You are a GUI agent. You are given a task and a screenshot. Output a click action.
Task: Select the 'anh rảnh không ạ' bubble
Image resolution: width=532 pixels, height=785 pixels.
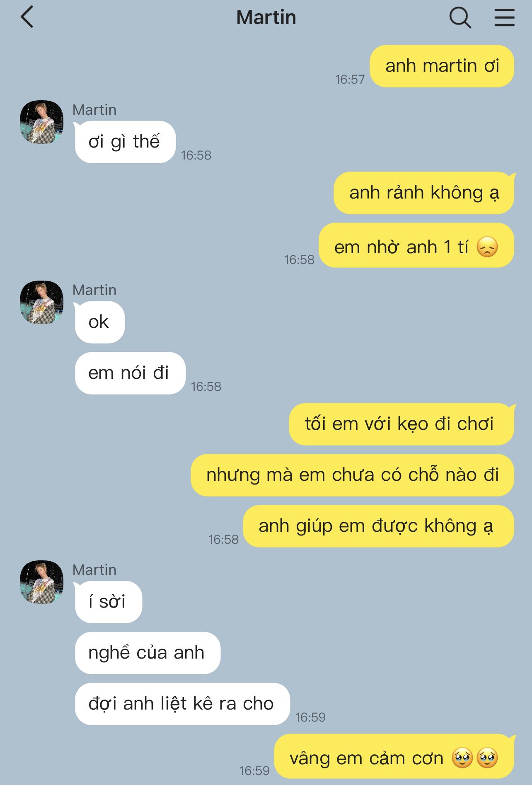[424, 193]
